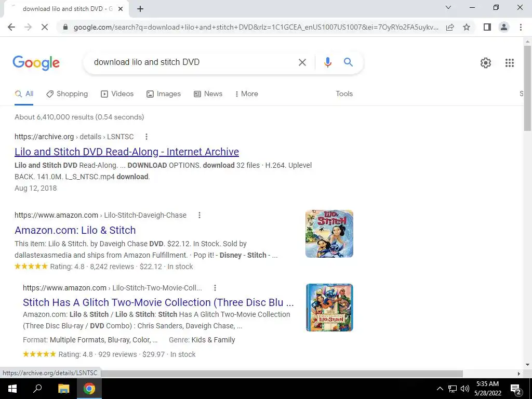Bookmark this page with the star icon
Image resolution: width=532 pixels, height=399 pixels.
point(467,27)
